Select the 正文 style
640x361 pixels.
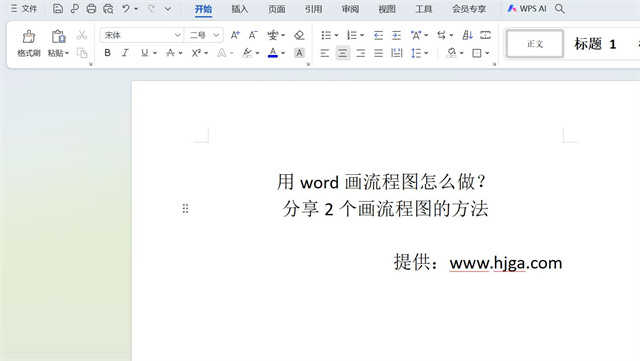pos(535,43)
